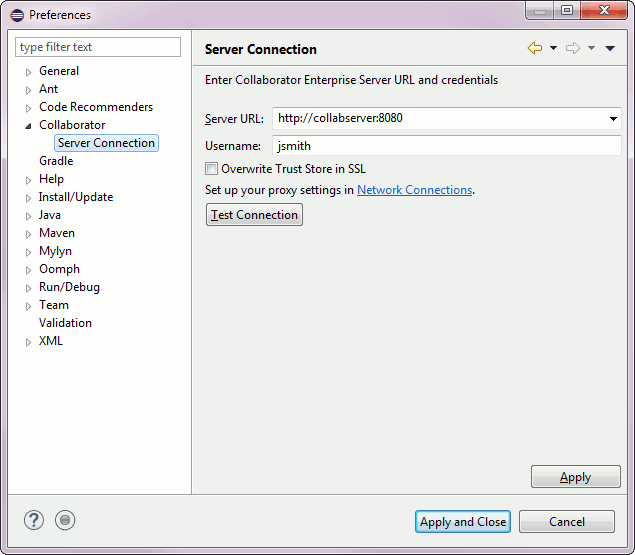Collapse the Collaborator tree node
Image resolution: width=635 pixels, height=555 pixels.
(x=28, y=126)
